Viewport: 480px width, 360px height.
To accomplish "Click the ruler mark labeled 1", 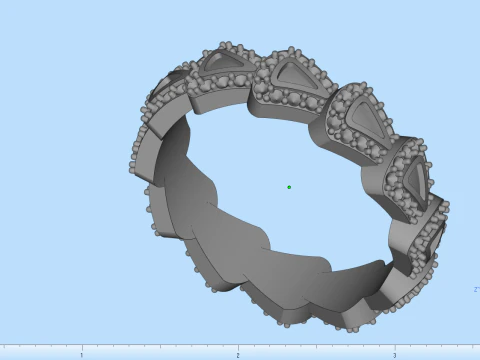I will (81, 355).
